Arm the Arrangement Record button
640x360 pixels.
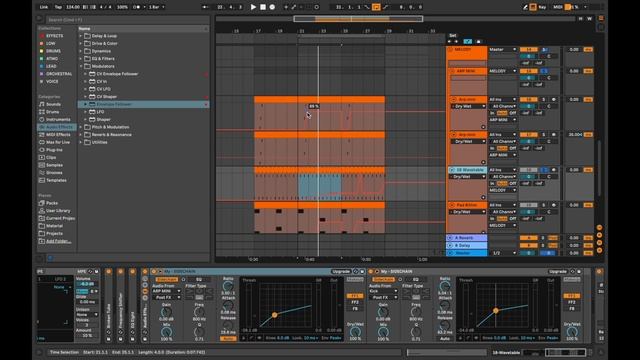[272, 7]
